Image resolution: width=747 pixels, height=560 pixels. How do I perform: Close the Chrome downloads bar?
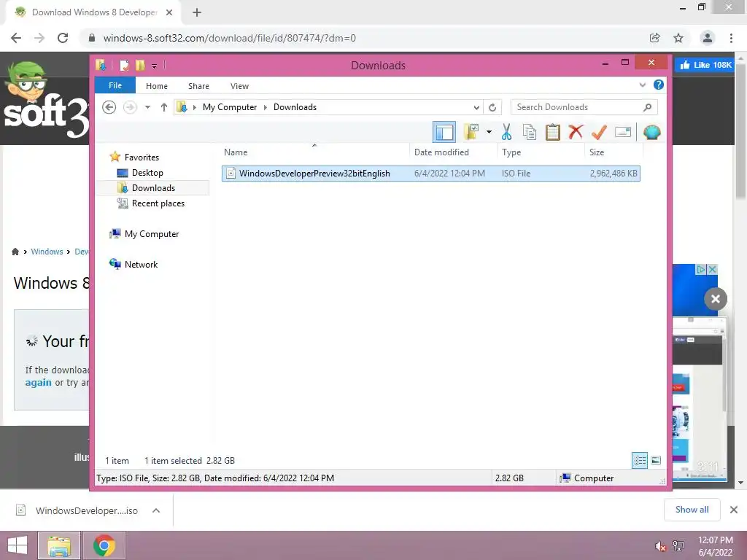click(x=734, y=510)
